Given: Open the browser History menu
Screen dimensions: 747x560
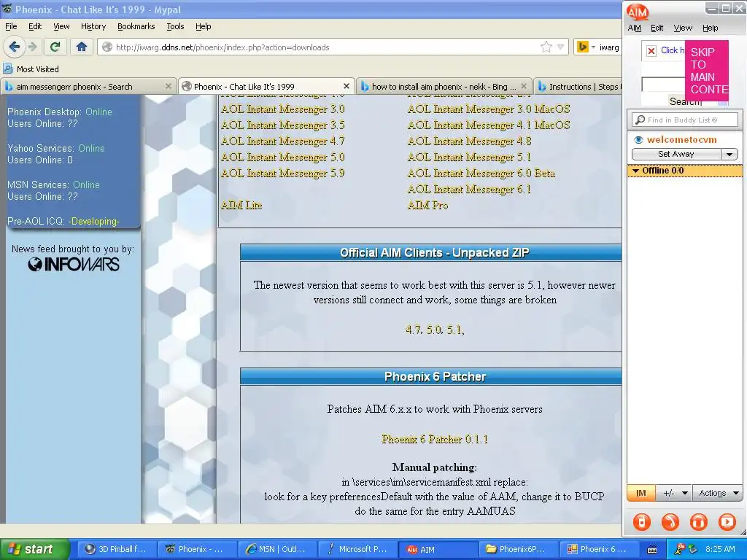Looking at the screenshot, I should click(93, 26).
